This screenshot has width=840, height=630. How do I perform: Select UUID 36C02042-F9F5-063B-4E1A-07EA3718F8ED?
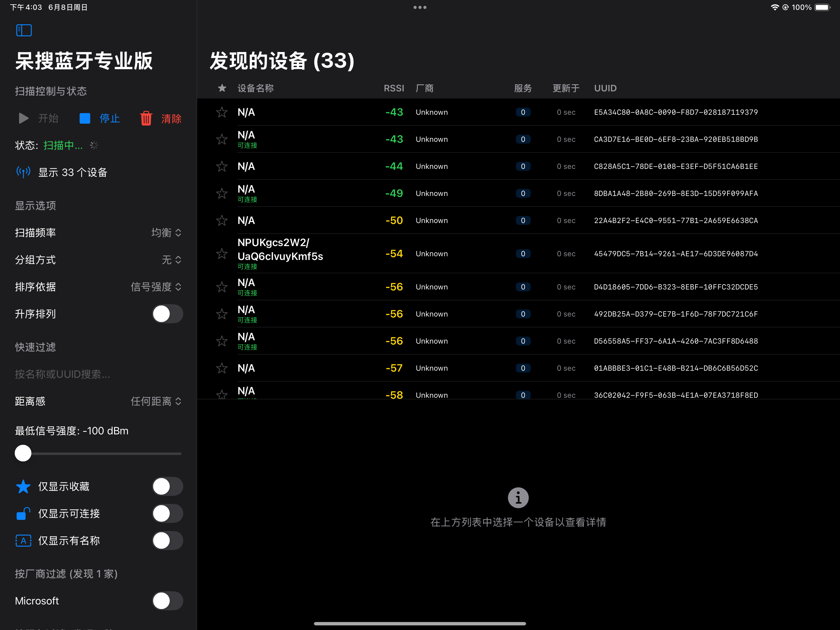coord(676,395)
